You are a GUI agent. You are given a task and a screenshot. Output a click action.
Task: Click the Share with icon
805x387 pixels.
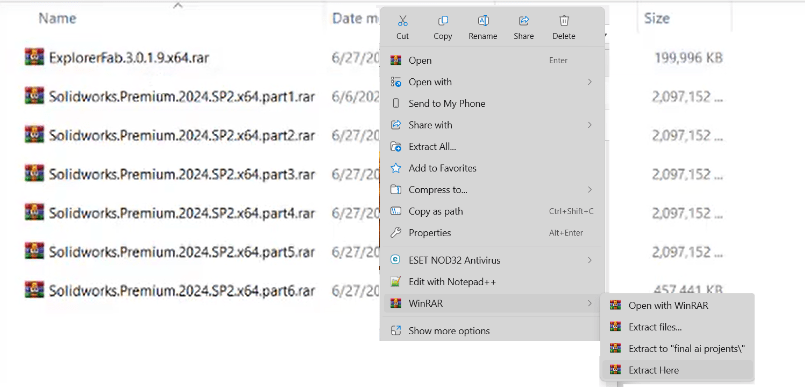395,125
